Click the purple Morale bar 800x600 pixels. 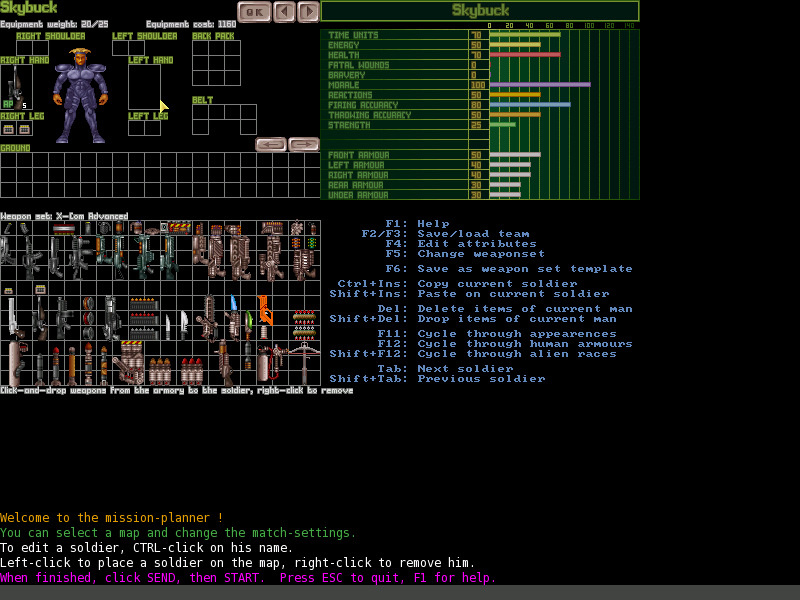pyautogui.click(x=540, y=85)
